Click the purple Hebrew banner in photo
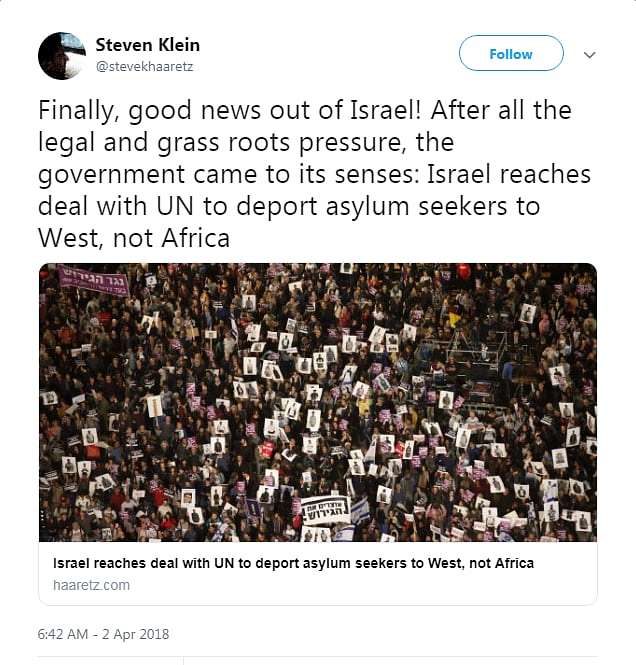This screenshot has height=665, width=636. pyautogui.click(x=94, y=280)
